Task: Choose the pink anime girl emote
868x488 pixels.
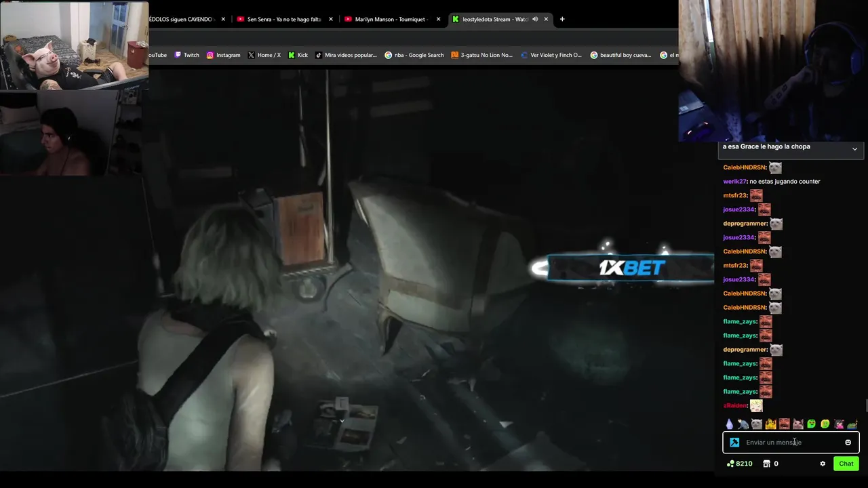Action: pyautogui.click(x=839, y=424)
